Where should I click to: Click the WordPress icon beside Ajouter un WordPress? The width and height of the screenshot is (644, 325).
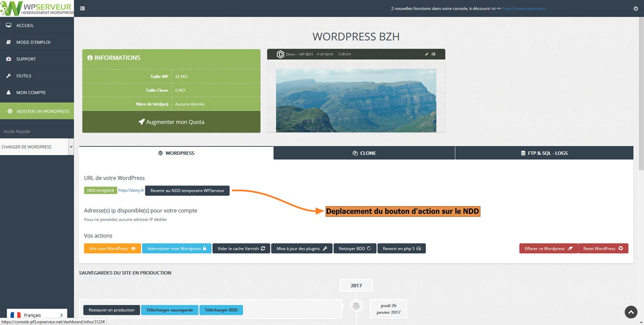coord(10,111)
